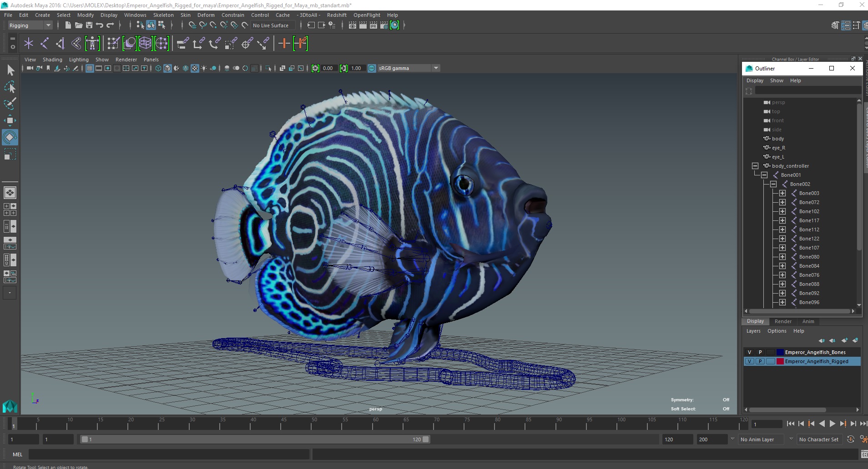This screenshot has width=868, height=469.
Task: Switch to the Anim layer tab
Action: coord(808,321)
